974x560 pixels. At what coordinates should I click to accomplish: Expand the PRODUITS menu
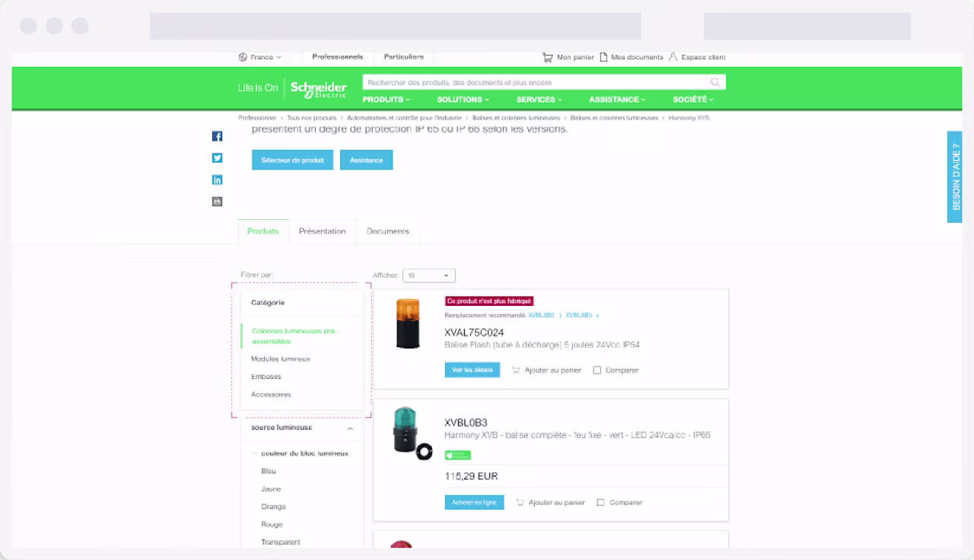(386, 100)
